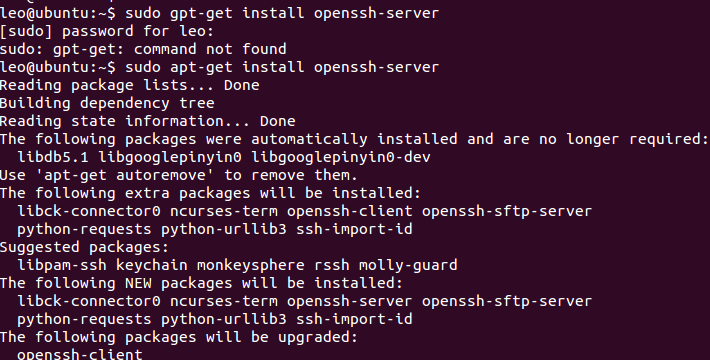The height and width of the screenshot is (360, 710).
Task: Click the sudo password prompt line
Action: pyautogui.click(x=107, y=31)
